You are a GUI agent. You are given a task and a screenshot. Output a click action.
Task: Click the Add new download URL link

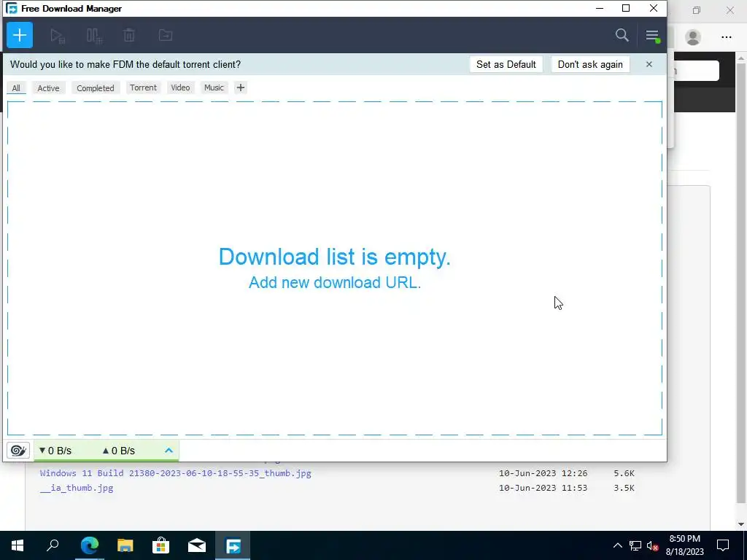(x=335, y=282)
